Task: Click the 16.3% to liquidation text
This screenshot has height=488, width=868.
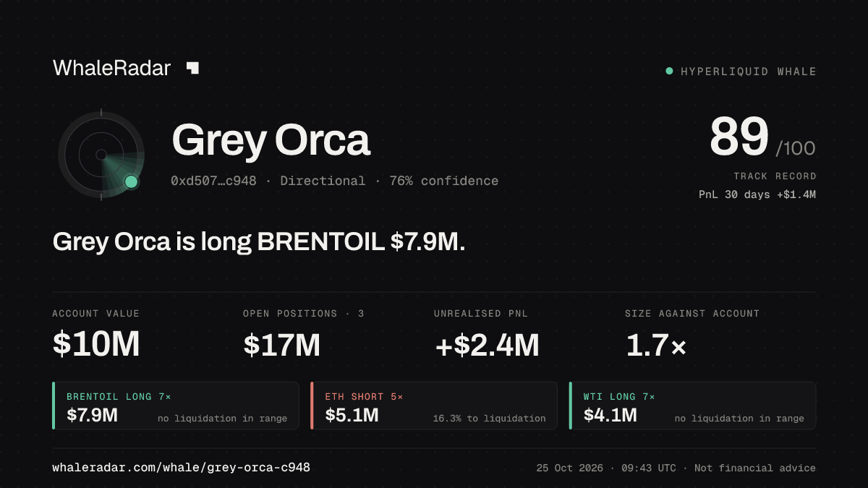Action: [x=489, y=419]
